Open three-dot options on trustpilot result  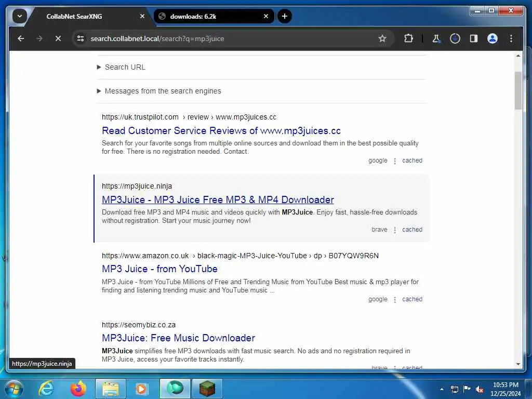pyautogui.click(x=395, y=161)
